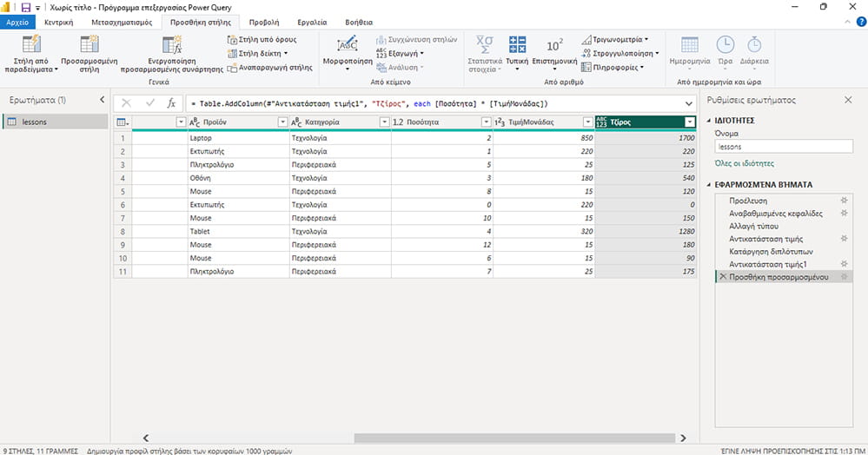Click the save icon in title bar
Image resolution: width=868 pixels, height=455 pixels.
click(25, 7)
